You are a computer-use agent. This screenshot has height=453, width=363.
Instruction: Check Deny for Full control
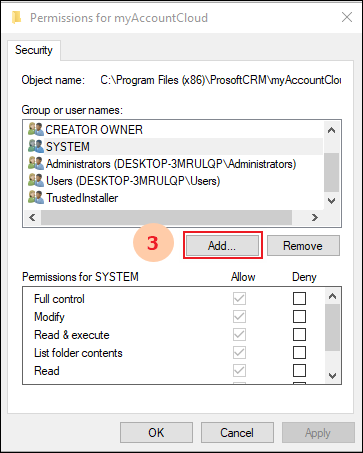tap(299, 298)
